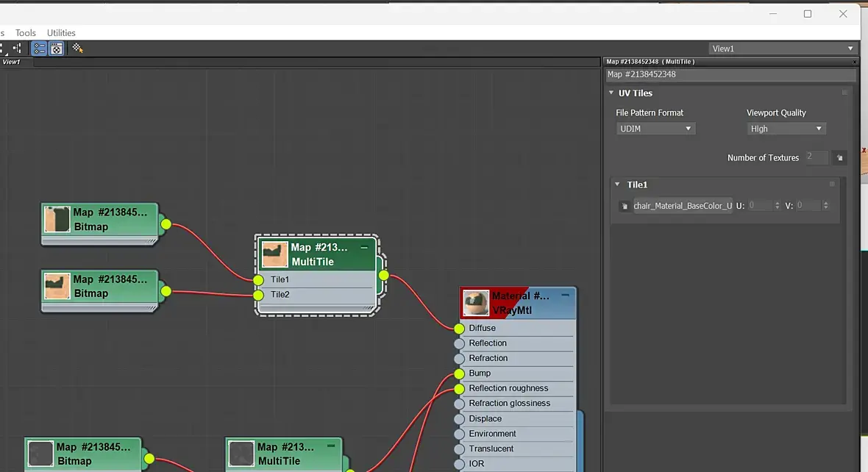868x472 pixels.
Task: Maximize the Slate Material Editor window
Action: [808, 14]
